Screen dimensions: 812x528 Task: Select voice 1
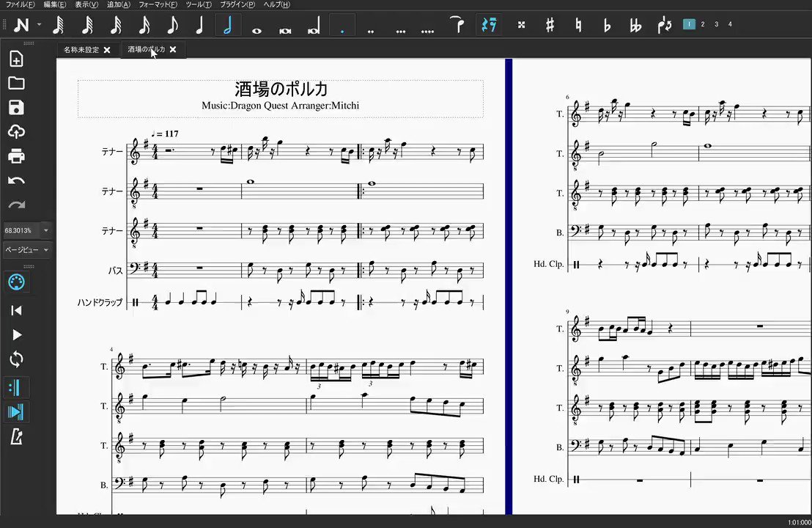689,24
